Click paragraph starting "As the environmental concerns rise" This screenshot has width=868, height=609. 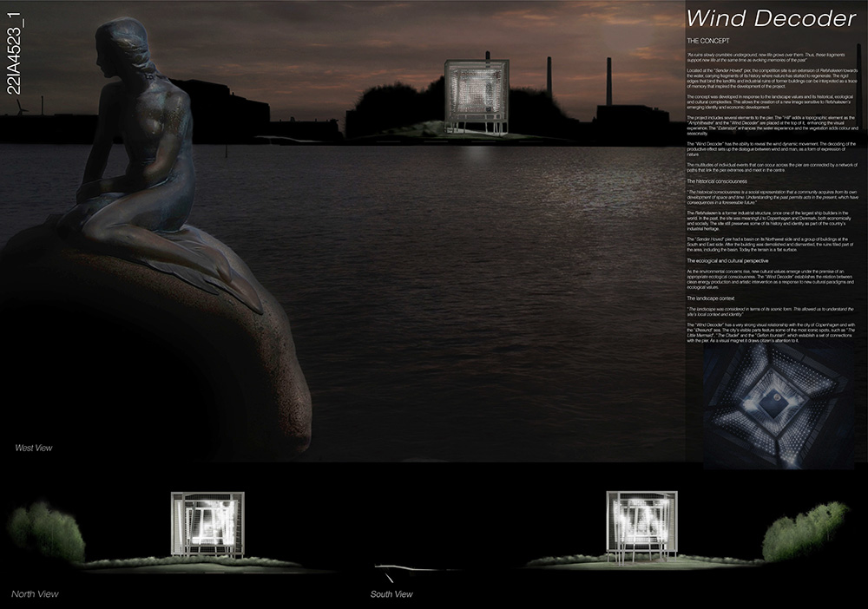(x=773, y=279)
